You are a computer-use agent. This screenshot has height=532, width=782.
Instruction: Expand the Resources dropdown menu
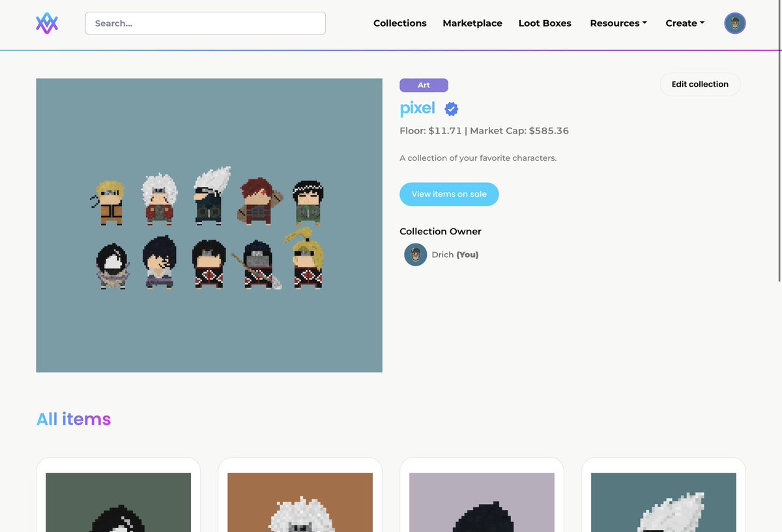point(618,23)
